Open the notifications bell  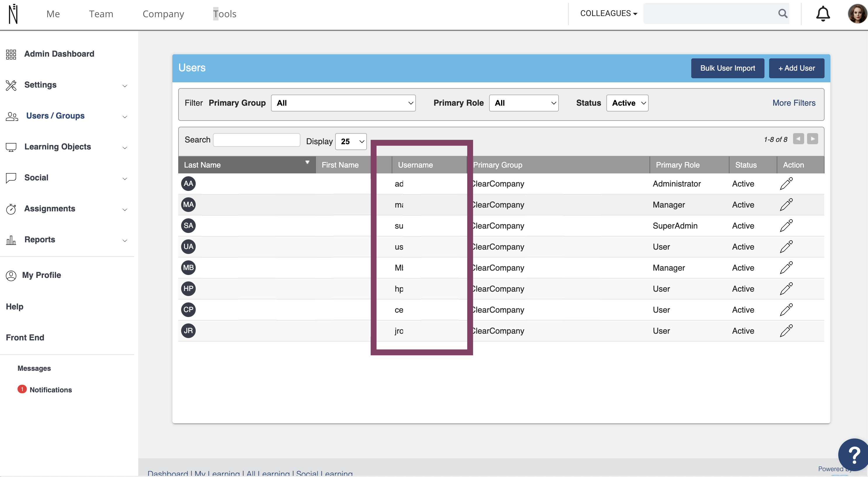(x=823, y=14)
